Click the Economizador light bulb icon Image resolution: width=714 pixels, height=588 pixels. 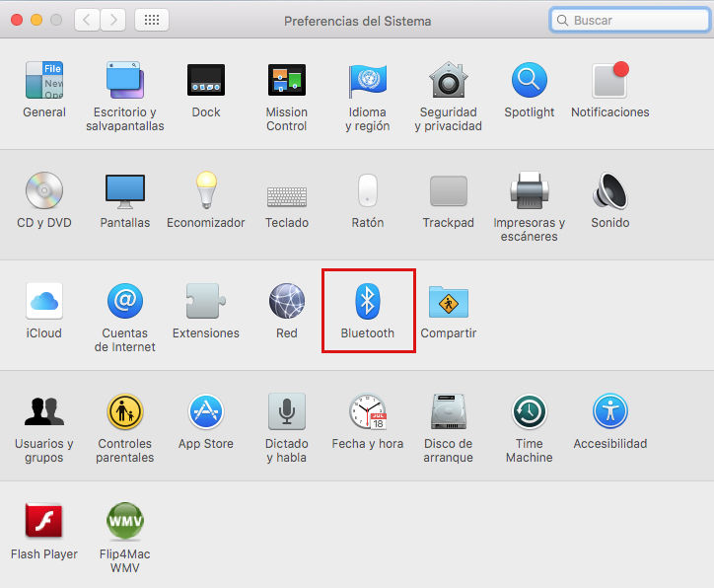pos(205,190)
